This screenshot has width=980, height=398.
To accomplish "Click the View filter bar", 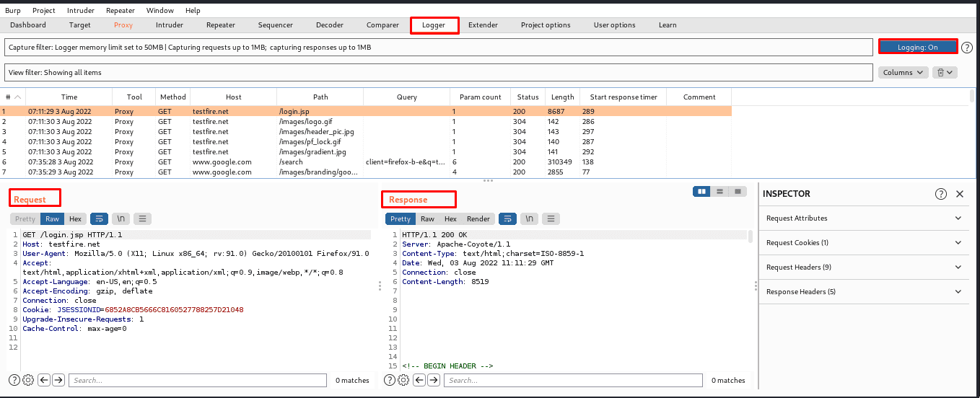I will tap(438, 72).
